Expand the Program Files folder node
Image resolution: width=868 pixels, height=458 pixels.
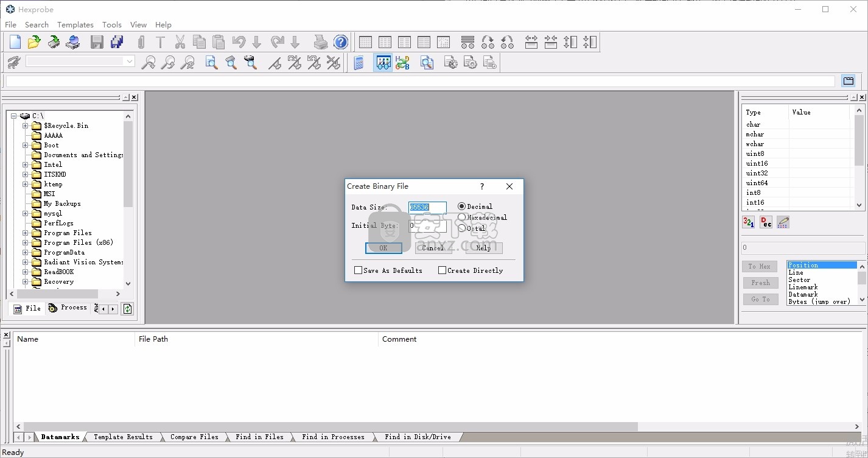[x=26, y=233]
